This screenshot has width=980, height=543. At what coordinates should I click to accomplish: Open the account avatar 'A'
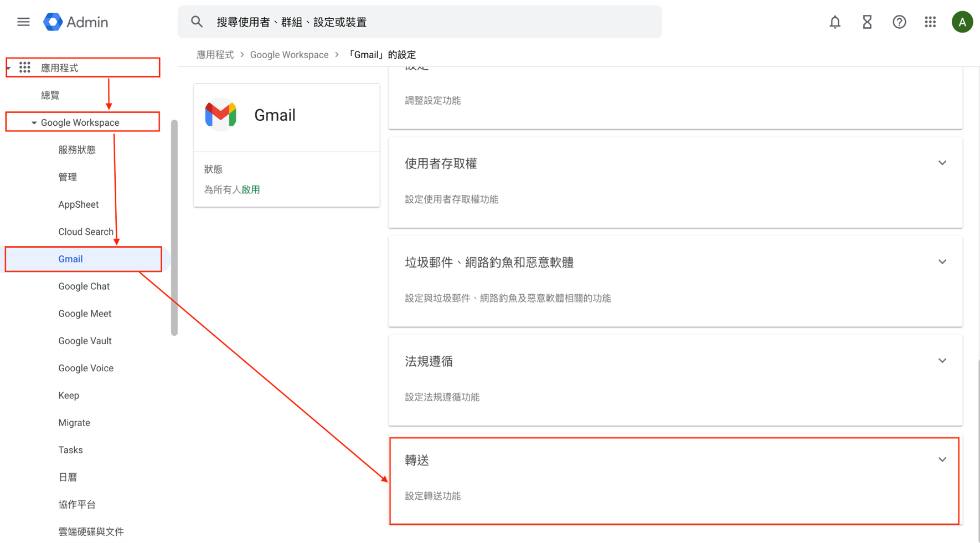[x=962, y=22]
